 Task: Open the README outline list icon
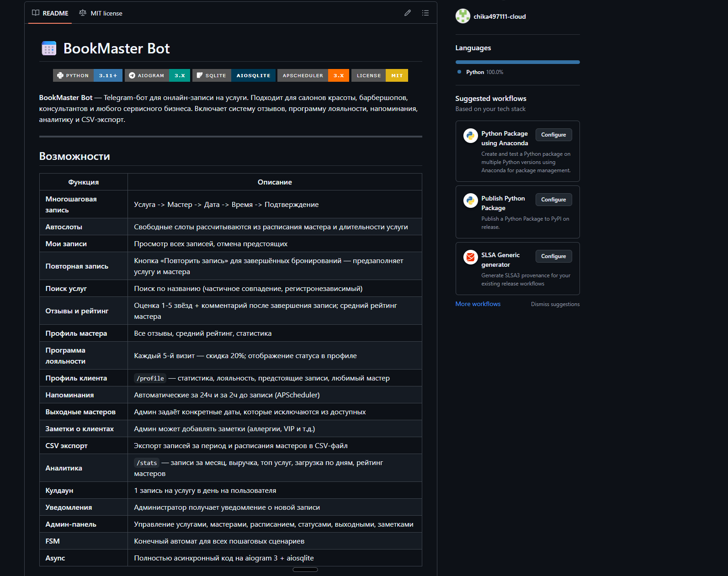pyautogui.click(x=425, y=13)
